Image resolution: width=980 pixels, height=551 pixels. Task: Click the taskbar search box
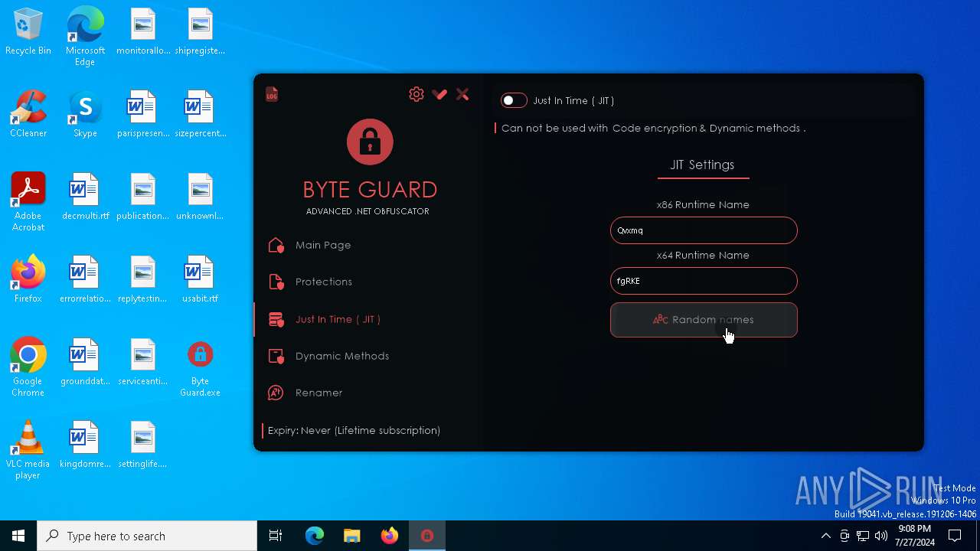point(147,536)
